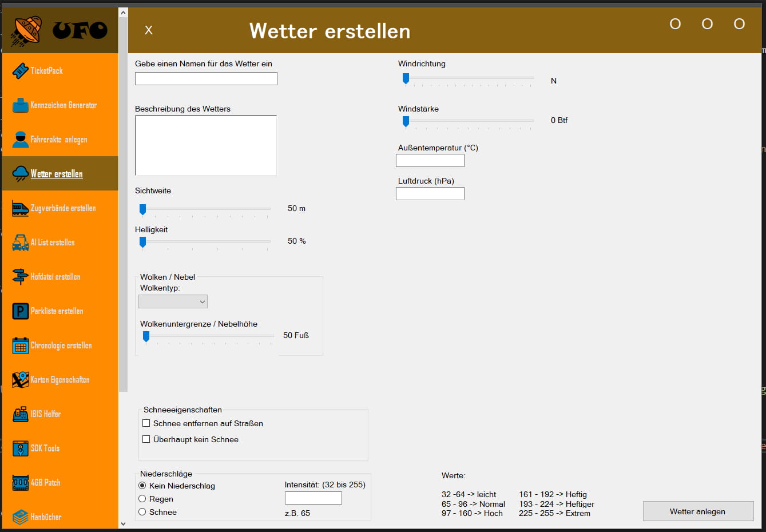This screenshot has height=532, width=766.
Task: Select the Regen radio button
Action: pos(142,499)
